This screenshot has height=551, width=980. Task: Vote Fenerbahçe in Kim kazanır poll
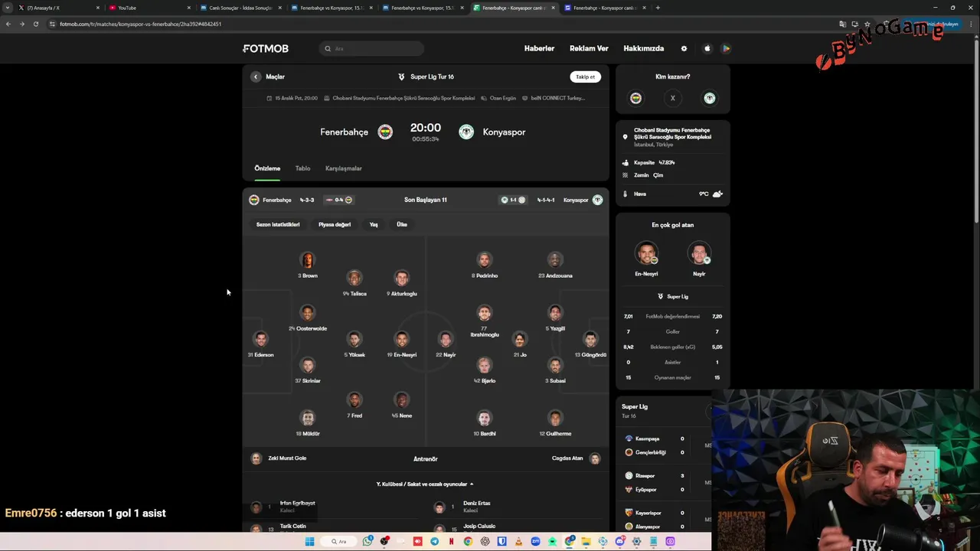[x=635, y=98]
